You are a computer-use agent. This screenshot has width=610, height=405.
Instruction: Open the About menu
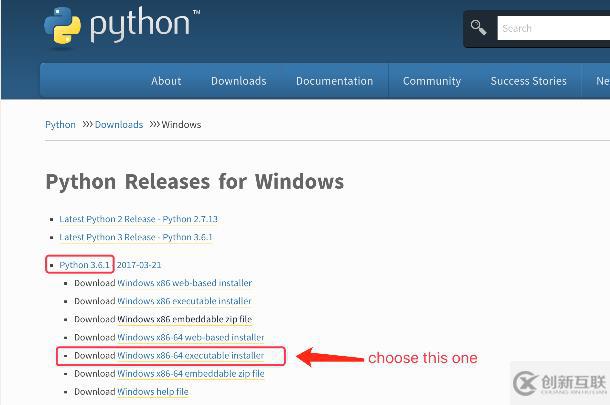166,81
